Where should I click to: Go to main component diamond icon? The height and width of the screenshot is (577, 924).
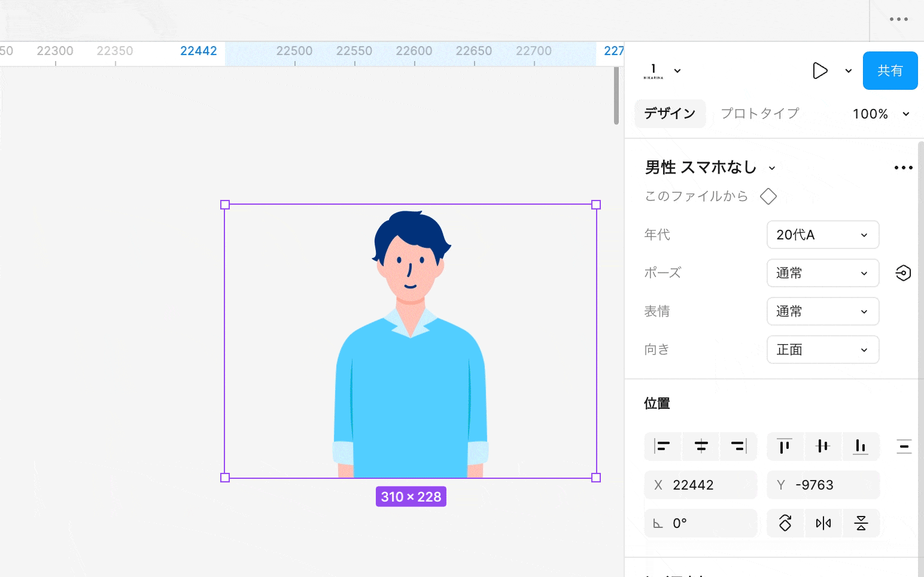pyautogui.click(x=768, y=196)
